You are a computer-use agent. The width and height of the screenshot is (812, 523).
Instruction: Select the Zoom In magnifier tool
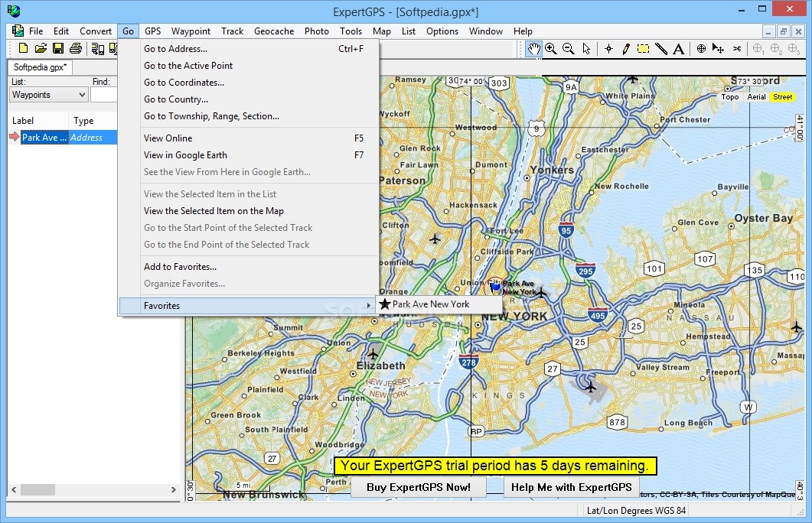pyautogui.click(x=551, y=49)
